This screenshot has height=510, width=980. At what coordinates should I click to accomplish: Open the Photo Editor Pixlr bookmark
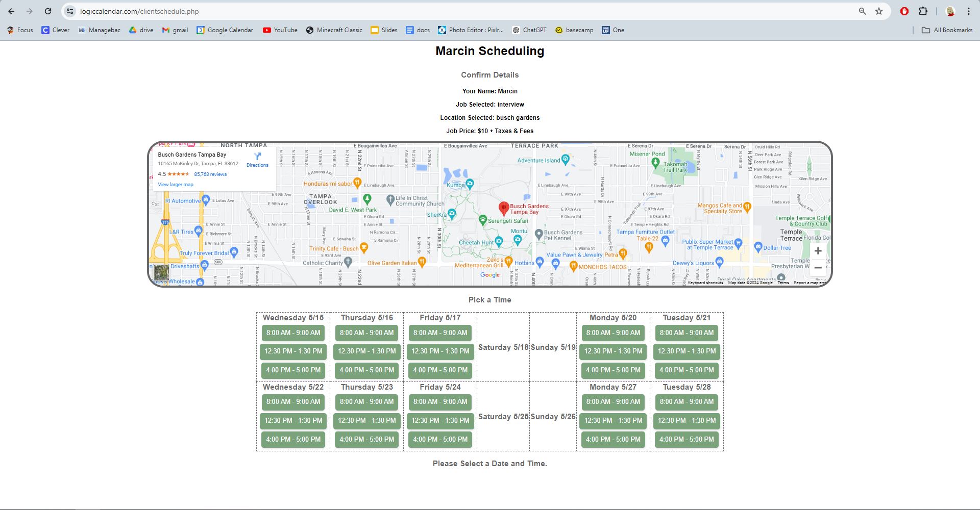coord(471,30)
